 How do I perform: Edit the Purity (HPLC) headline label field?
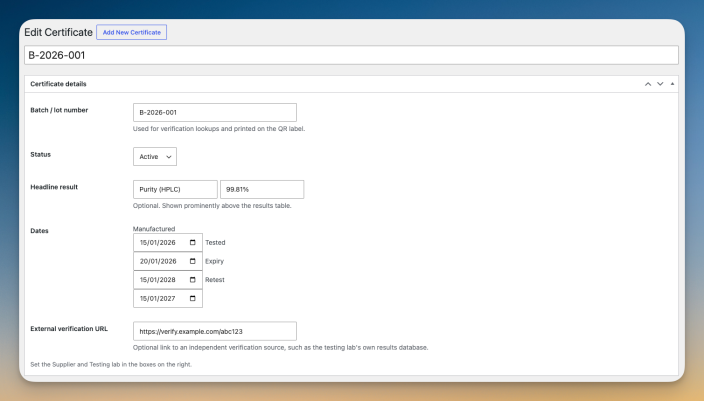175,189
